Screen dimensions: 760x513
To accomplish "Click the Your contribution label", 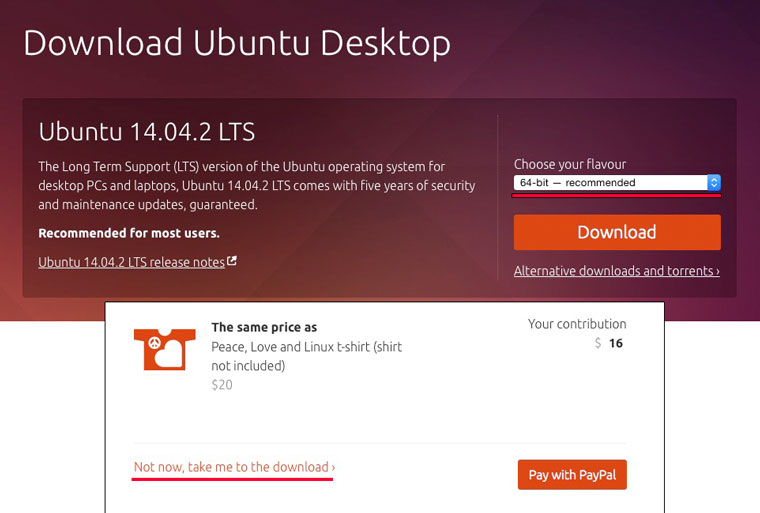I will 577,324.
